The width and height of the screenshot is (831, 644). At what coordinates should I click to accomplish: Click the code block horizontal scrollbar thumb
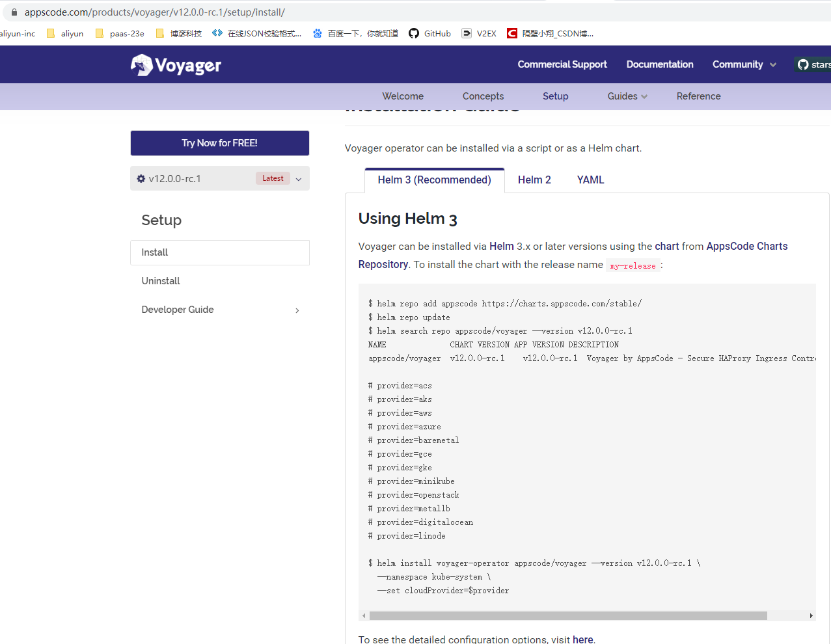[568, 615]
